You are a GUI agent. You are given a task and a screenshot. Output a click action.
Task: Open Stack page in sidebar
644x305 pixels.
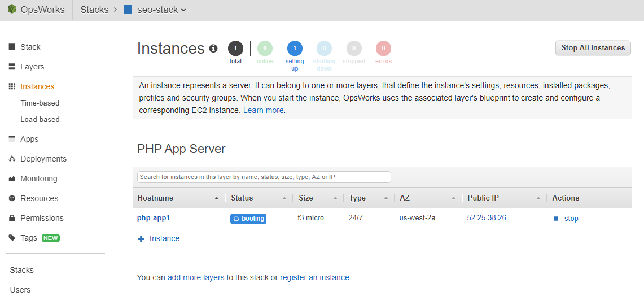pos(30,47)
